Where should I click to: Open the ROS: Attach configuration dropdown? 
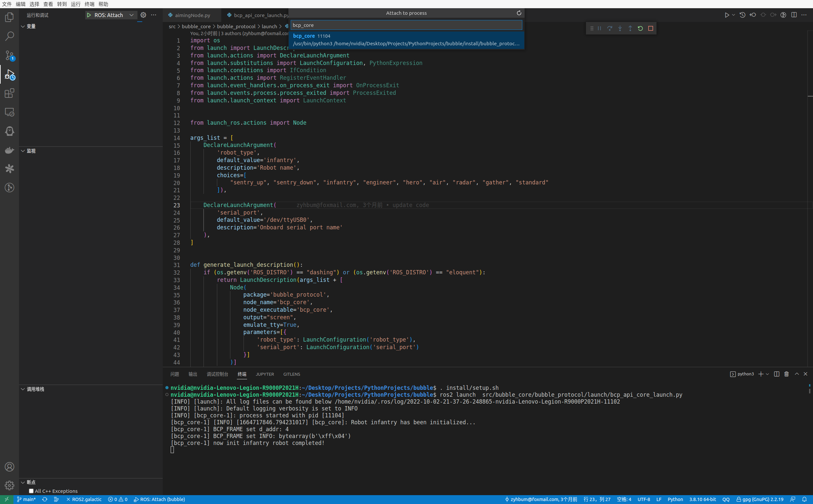tap(132, 15)
